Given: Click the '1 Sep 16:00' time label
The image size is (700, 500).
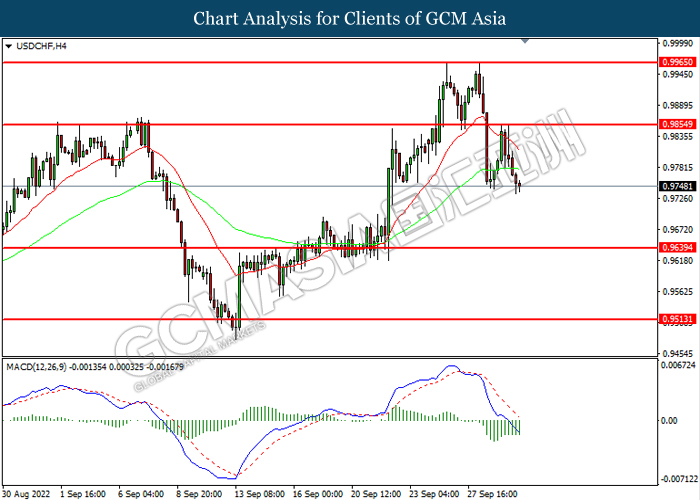Looking at the screenshot, I should pyautogui.click(x=83, y=494).
